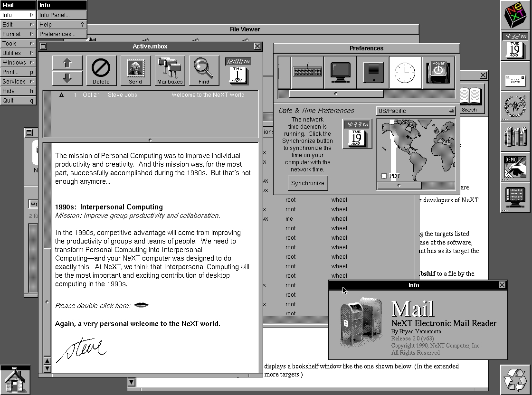Click the lips icon in the message
The height and width of the screenshot is (395, 532).
141,305
